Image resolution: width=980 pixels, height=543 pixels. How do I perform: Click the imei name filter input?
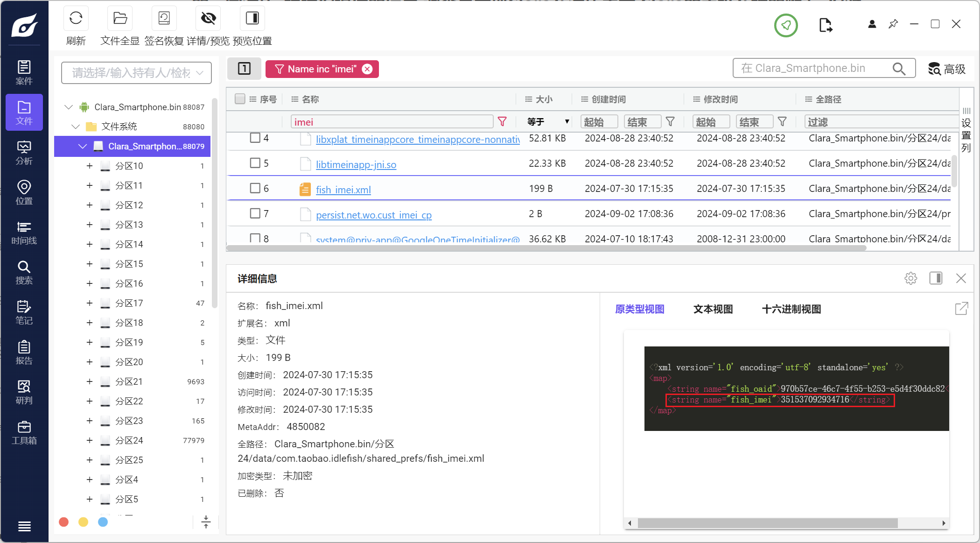pos(392,122)
